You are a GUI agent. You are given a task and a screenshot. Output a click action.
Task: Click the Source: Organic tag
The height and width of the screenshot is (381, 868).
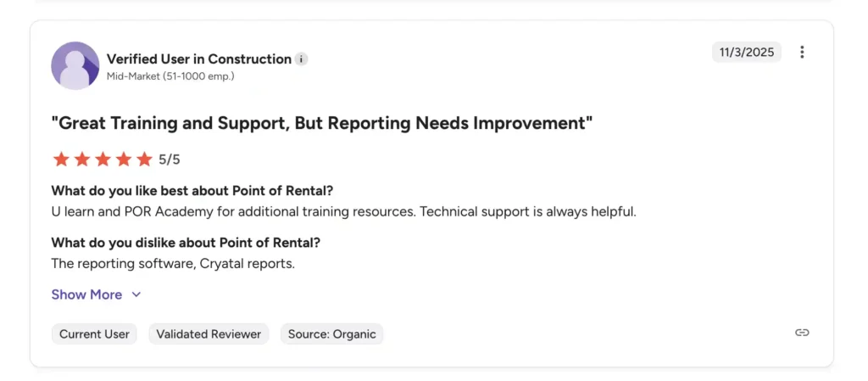tap(331, 334)
